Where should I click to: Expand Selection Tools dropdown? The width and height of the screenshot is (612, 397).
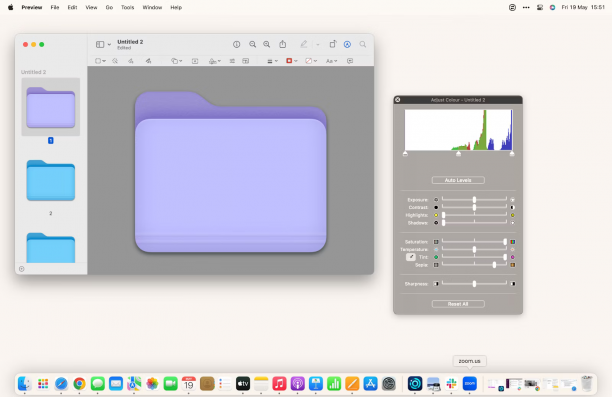[100, 61]
